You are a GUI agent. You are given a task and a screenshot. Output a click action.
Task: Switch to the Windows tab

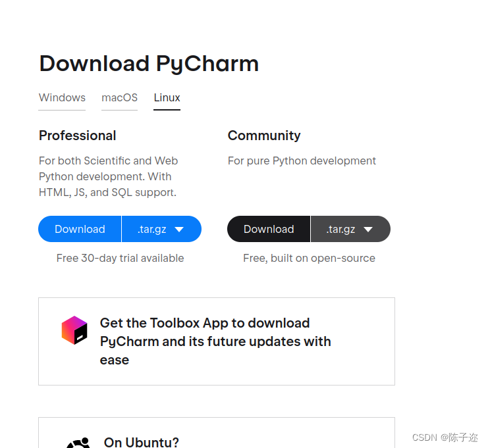[62, 97]
